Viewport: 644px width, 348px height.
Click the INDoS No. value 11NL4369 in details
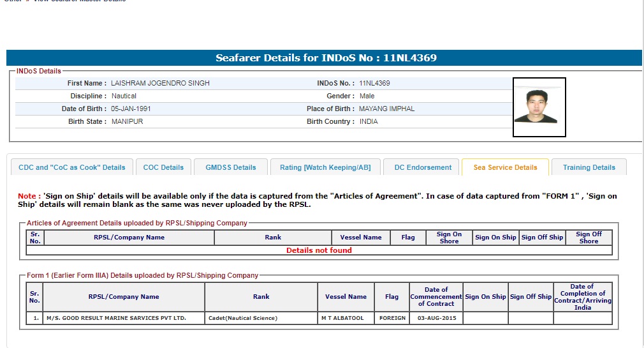(x=374, y=83)
